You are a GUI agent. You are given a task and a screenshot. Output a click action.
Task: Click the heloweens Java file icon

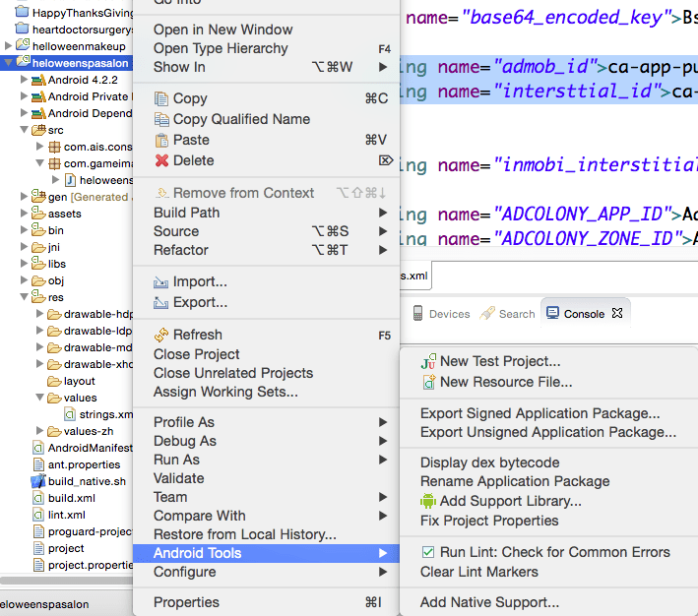[70, 180]
